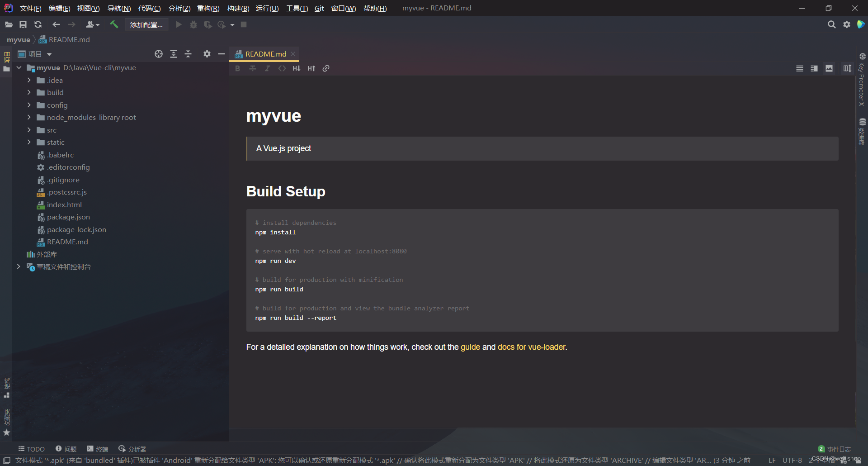Open the user account dropdown in toolbar
The width and height of the screenshot is (868, 466).
pyautogui.click(x=93, y=24)
